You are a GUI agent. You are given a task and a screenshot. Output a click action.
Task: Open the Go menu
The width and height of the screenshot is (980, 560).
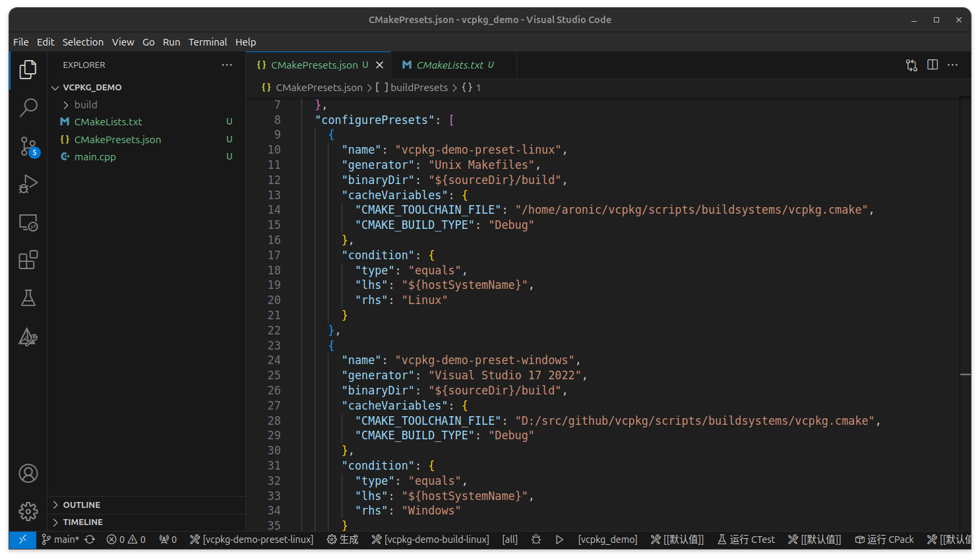pyautogui.click(x=148, y=42)
